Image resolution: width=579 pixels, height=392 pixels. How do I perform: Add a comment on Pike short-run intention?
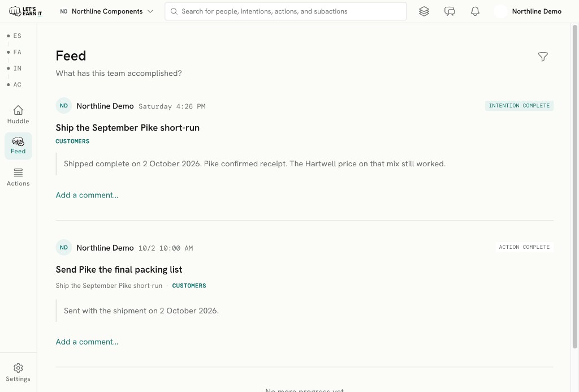tap(87, 195)
